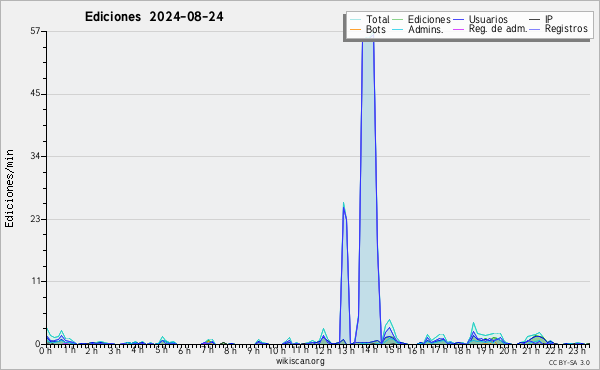The image size is (600, 370).
Task: Click the '0 h' x-axis label
Action: click(x=46, y=351)
